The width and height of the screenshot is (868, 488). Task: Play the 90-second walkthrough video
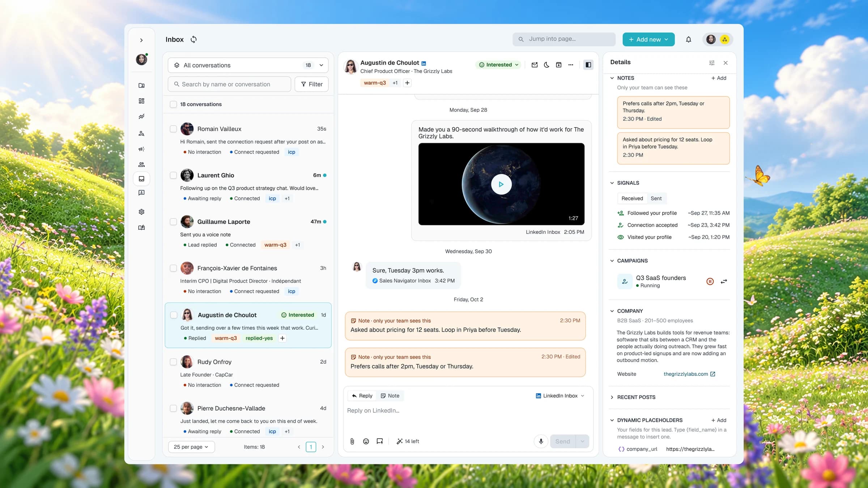tap(501, 184)
